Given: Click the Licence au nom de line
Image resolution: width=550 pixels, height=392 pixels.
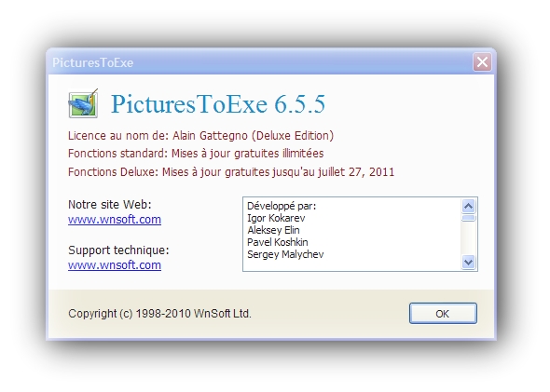Looking at the screenshot, I should [x=200, y=136].
